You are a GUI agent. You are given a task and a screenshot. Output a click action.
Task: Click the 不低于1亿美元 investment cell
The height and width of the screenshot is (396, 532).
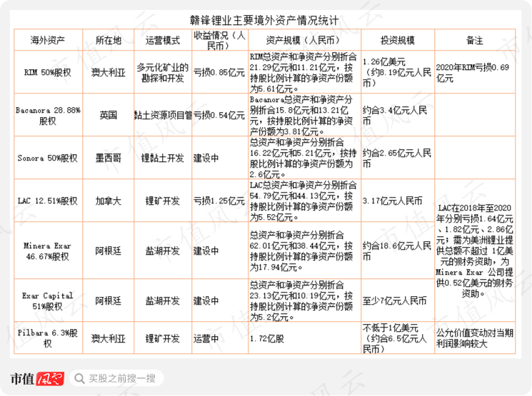398,338
